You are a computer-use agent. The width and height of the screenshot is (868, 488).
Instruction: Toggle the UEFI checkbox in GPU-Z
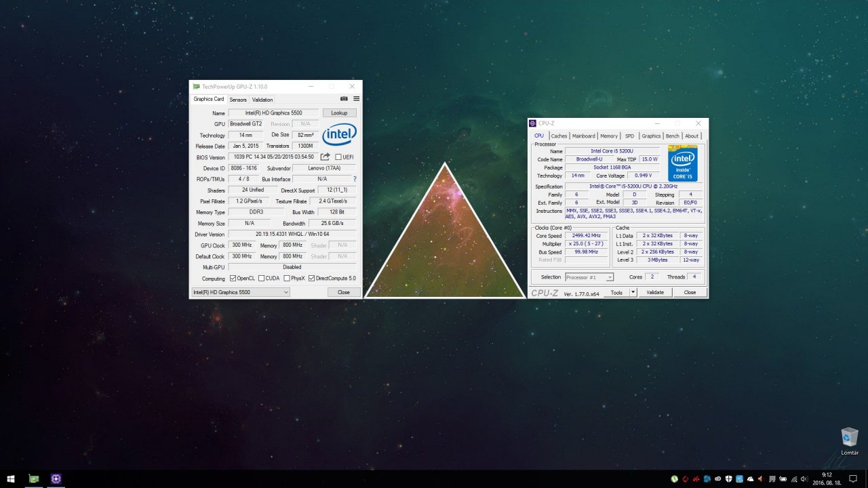338,157
